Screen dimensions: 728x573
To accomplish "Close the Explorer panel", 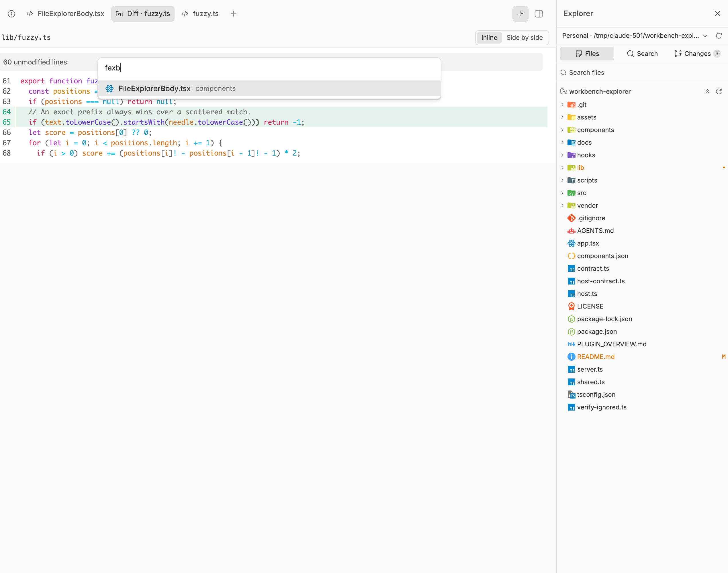I will 717,13.
